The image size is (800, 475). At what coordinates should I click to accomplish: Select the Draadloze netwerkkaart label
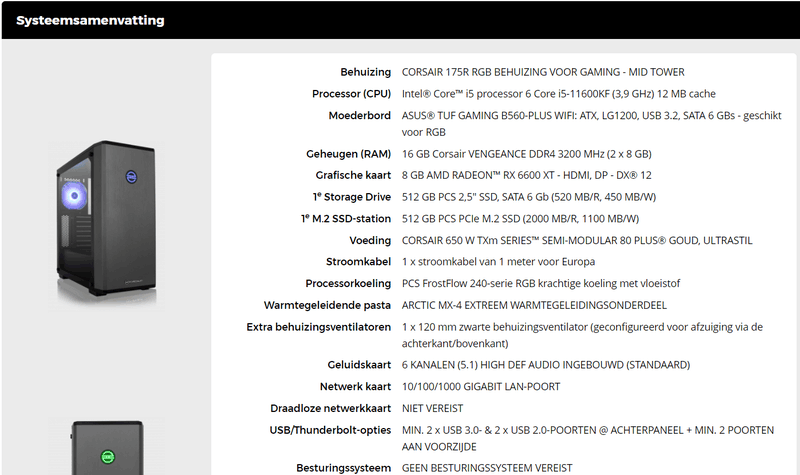[331, 408]
